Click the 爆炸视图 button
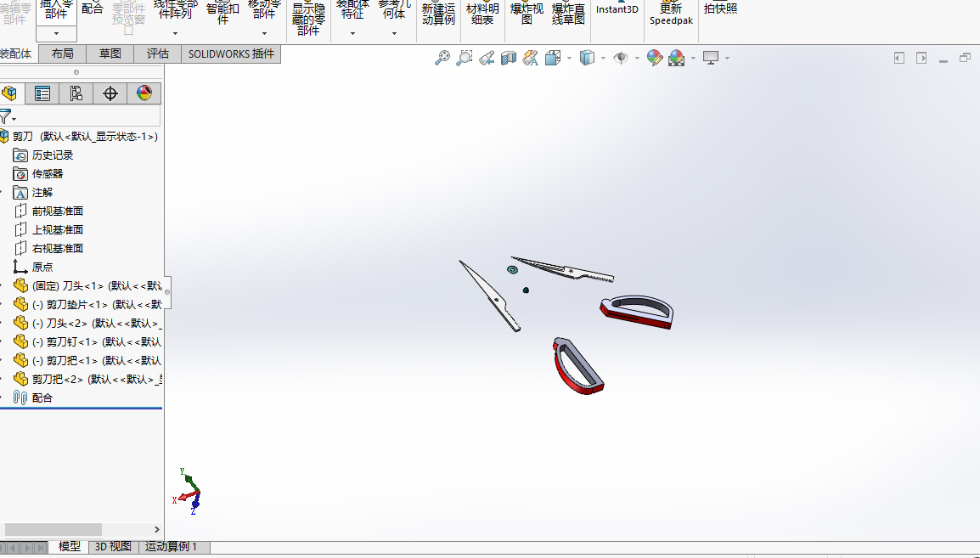 527,14
